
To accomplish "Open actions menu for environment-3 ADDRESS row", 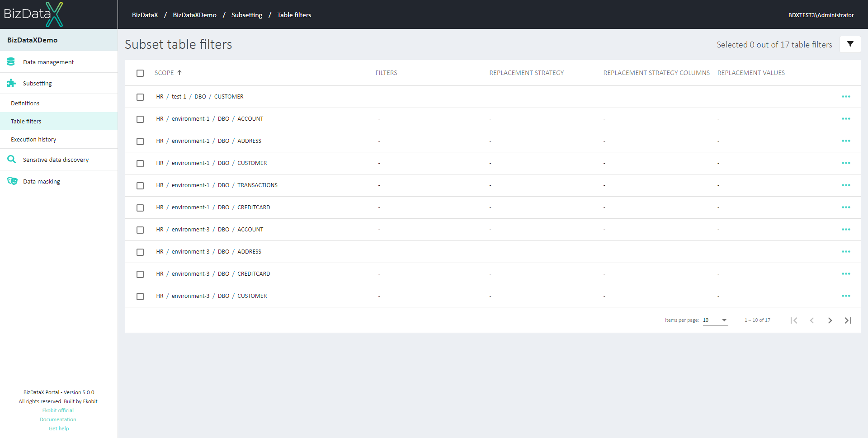I will 846,252.
